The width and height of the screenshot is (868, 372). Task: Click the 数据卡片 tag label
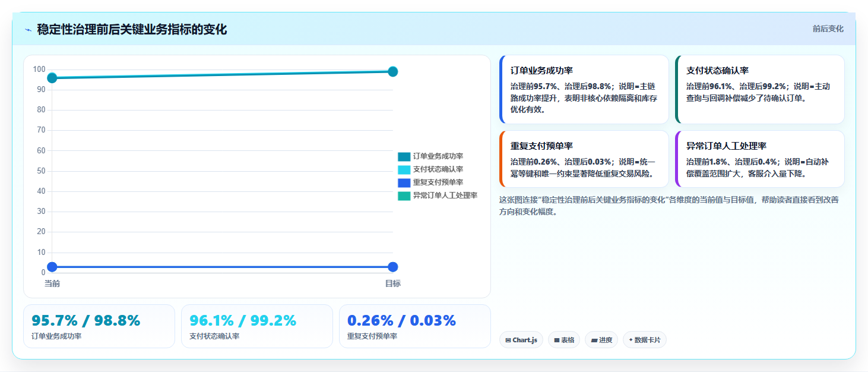point(648,341)
